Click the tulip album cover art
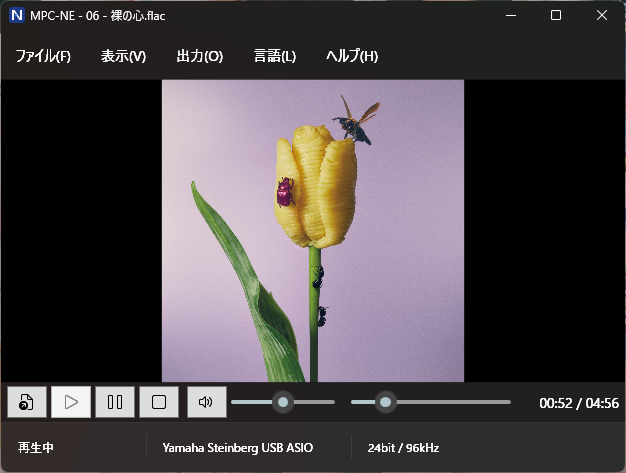Screen dimensions: 626x473 (x=313, y=231)
